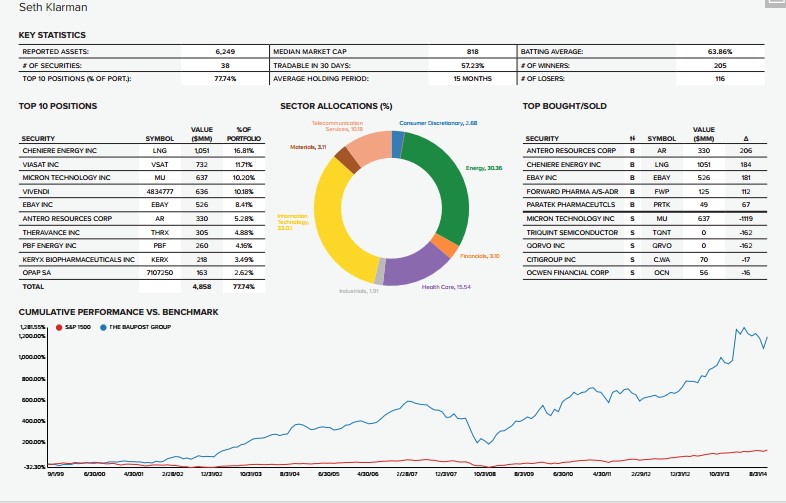Click the 16.81% portfolio percentage
The image size is (786, 503).
[244, 150]
